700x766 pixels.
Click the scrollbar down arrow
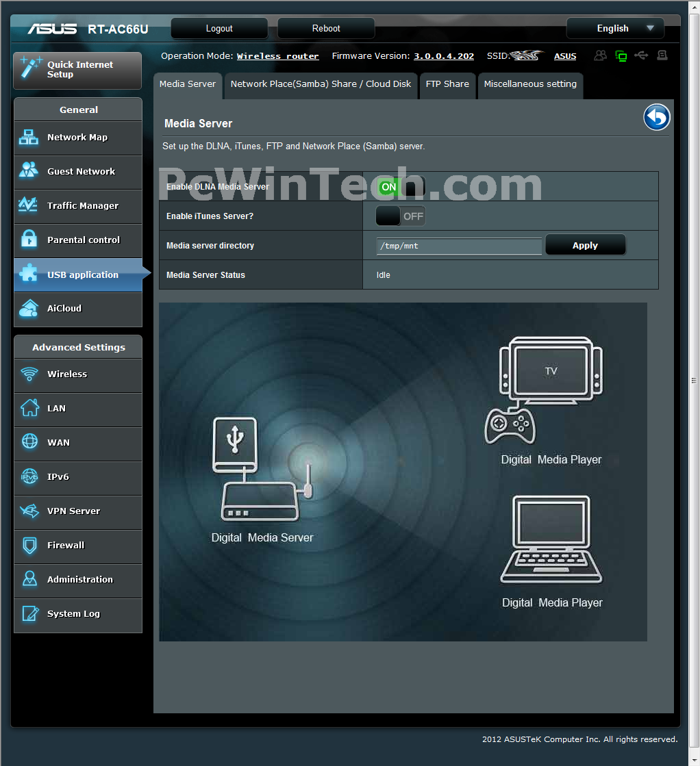pyautogui.click(x=694, y=759)
